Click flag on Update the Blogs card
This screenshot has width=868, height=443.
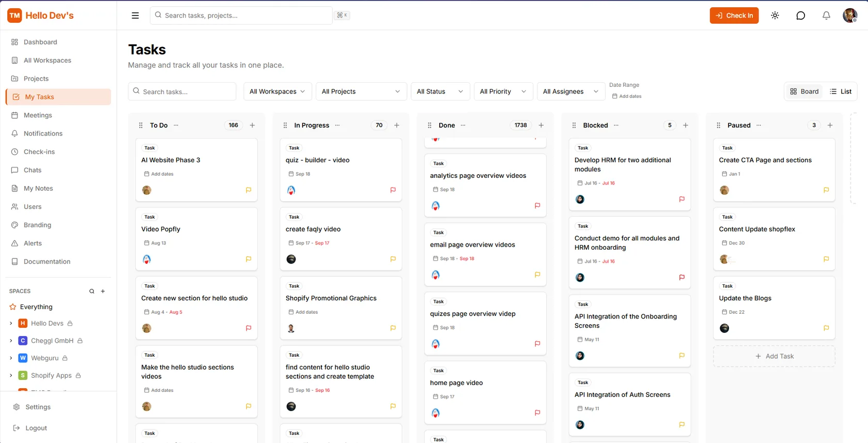(826, 328)
